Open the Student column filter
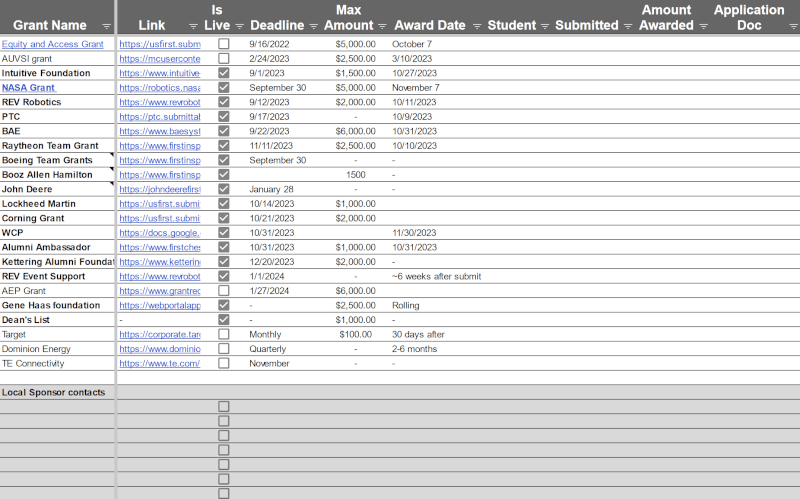Viewport: 800px width, 499px height. pos(545,27)
